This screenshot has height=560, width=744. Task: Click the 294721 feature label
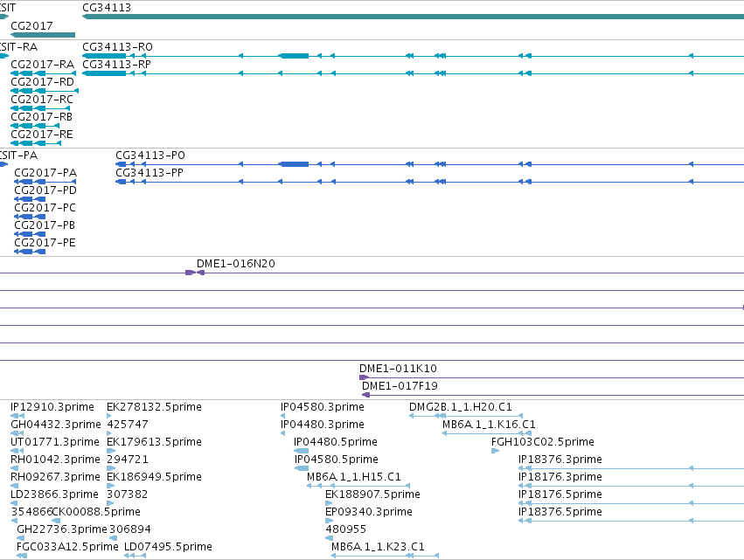point(127,460)
